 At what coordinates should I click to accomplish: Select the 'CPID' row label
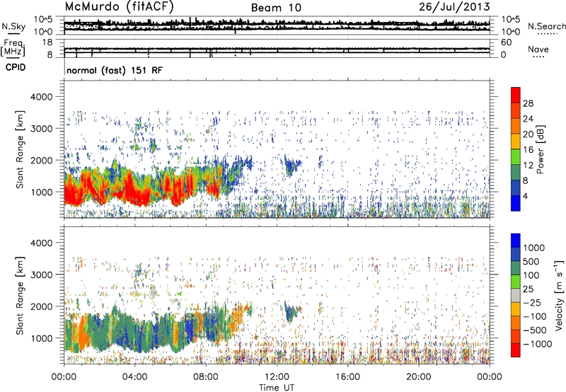click(16, 67)
